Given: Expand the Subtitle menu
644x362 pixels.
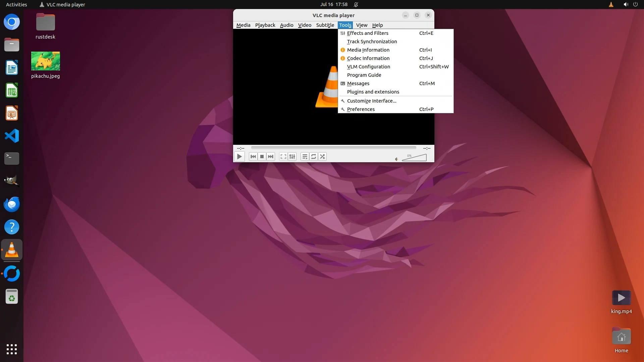Looking at the screenshot, I should (325, 25).
